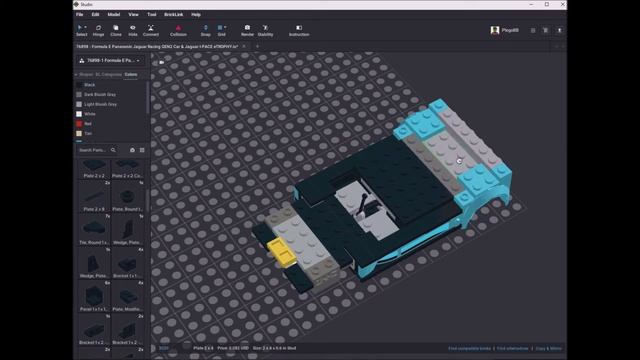This screenshot has height=360, width=640.
Task: Click the color list scrollbar
Action: tap(147, 98)
